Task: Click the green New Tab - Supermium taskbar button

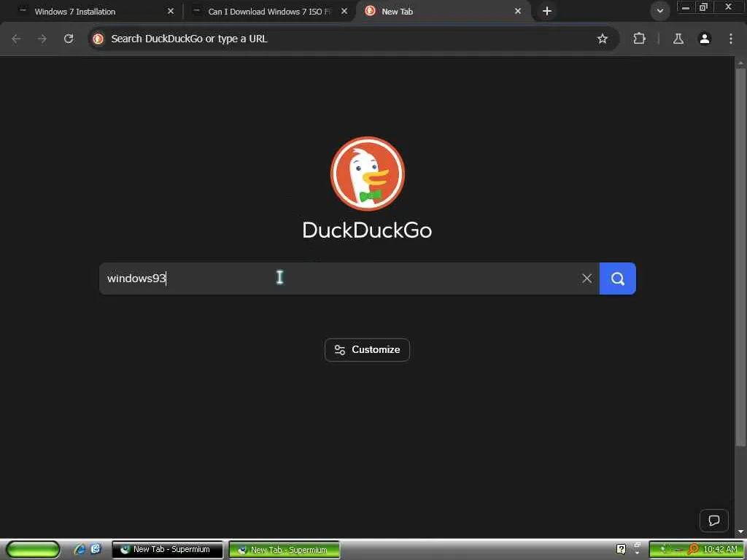Action: tap(285, 550)
